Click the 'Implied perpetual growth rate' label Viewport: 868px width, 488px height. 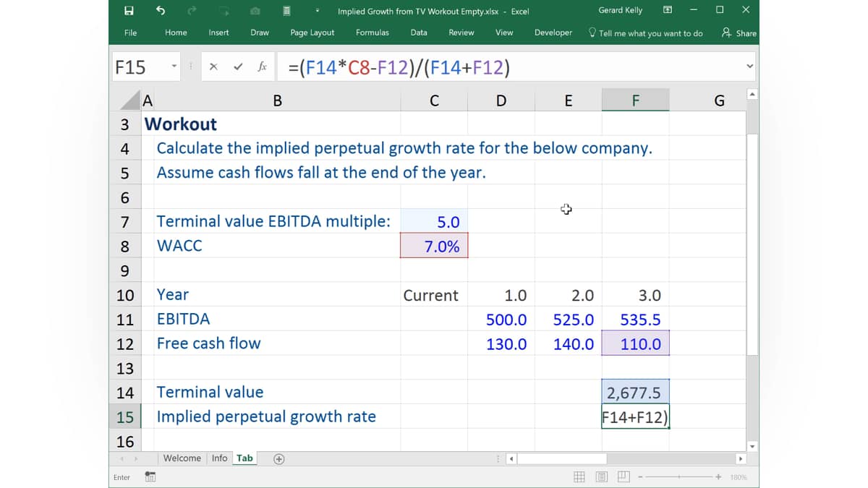tap(266, 416)
